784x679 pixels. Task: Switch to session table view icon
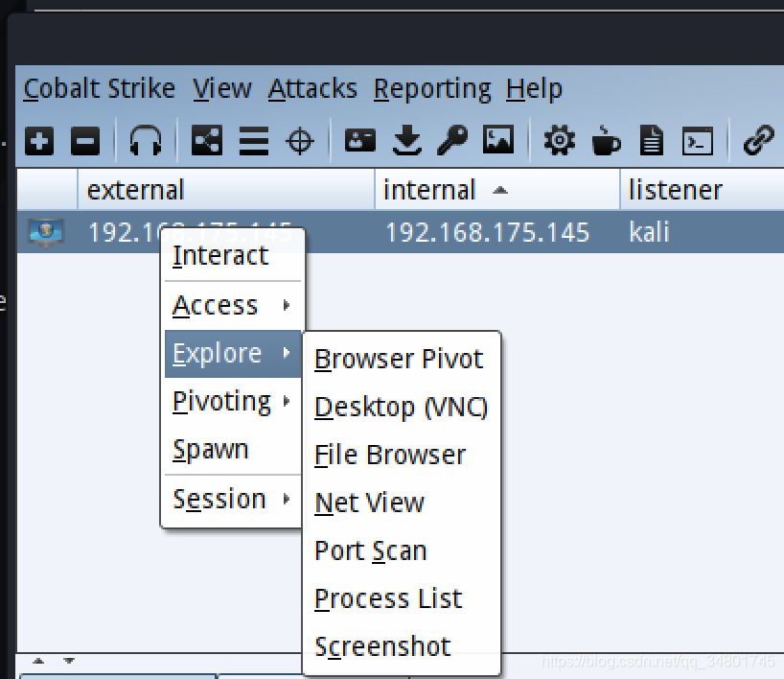pos(254,141)
